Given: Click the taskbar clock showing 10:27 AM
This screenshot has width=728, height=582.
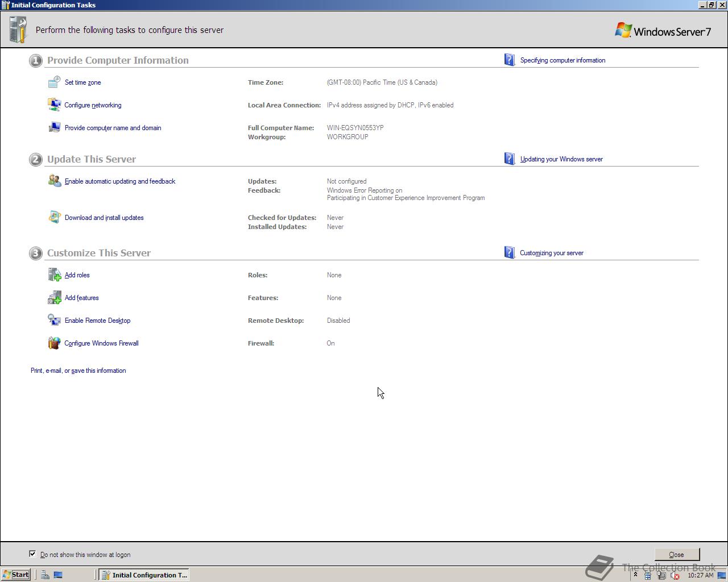Looking at the screenshot, I should pyautogui.click(x=700, y=575).
